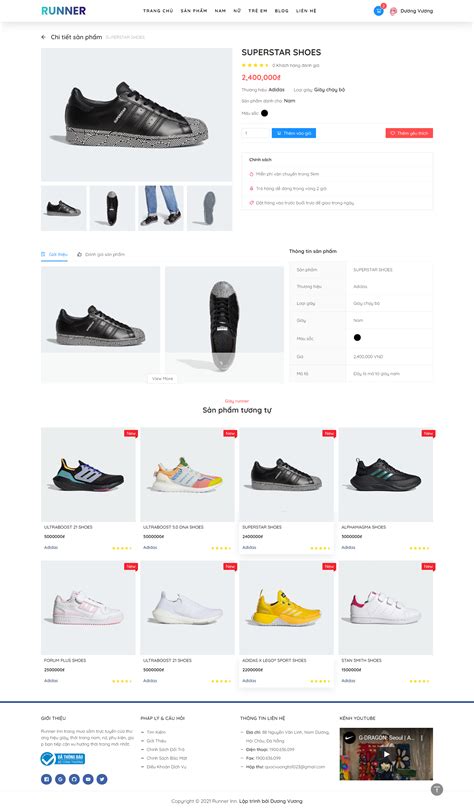View the jeans model thumbnail image
Screen dimensions: 474x811
pyautogui.click(x=160, y=208)
